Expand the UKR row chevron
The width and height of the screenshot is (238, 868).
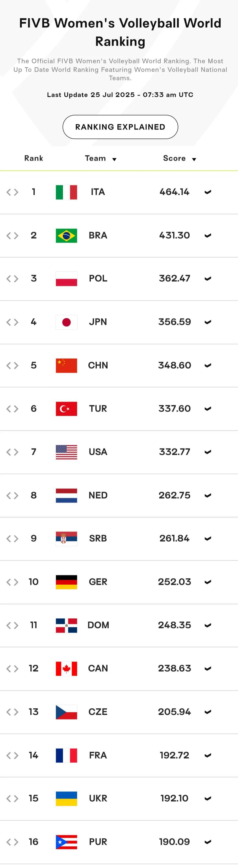coord(208,798)
